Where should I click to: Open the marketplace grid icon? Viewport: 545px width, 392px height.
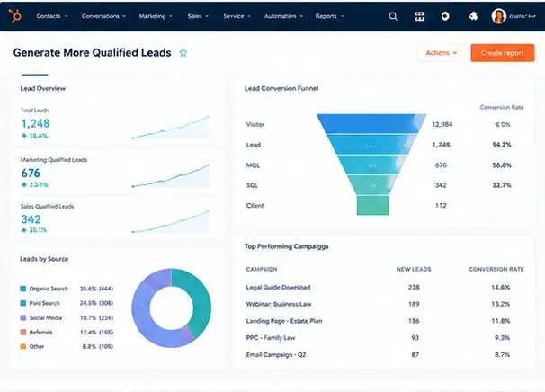pos(420,16)
